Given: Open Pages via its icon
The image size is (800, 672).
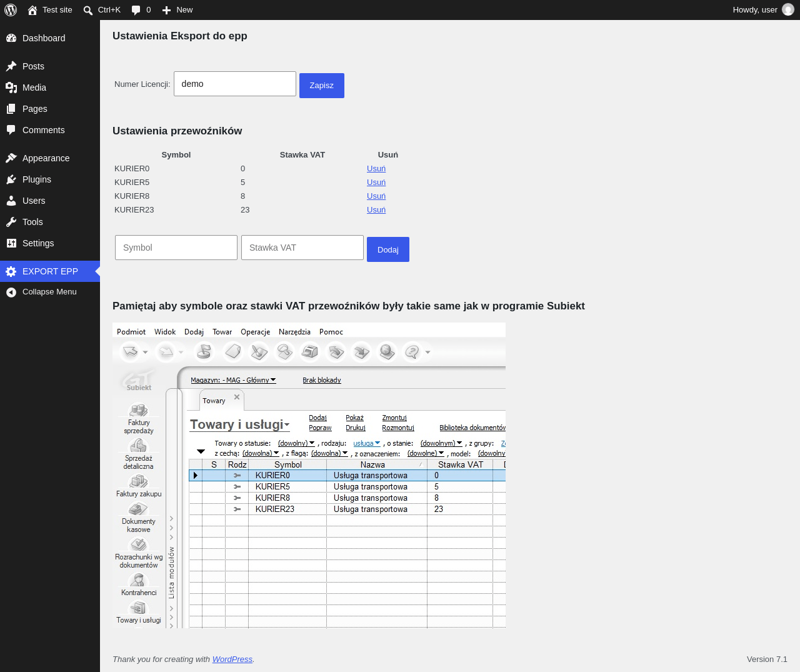Looking at the screenshot, I should [x=11, y=109].
